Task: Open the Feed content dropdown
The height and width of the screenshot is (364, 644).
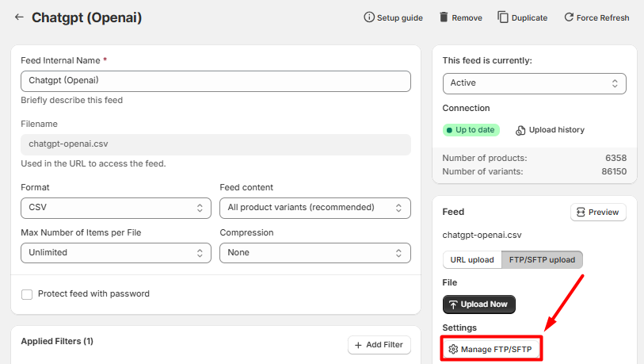Action: 315,208
